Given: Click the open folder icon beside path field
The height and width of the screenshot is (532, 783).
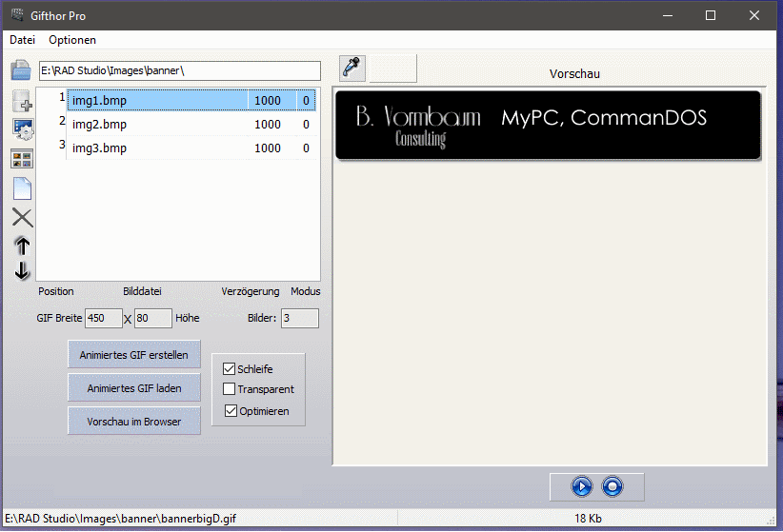Looking at the screenshot, I should click(x=21, y=69).
